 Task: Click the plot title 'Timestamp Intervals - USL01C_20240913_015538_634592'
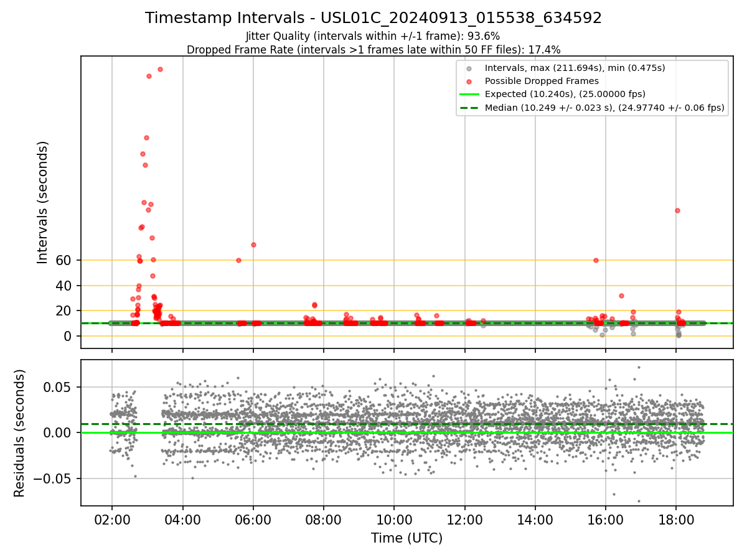click(x=374, y=18)
